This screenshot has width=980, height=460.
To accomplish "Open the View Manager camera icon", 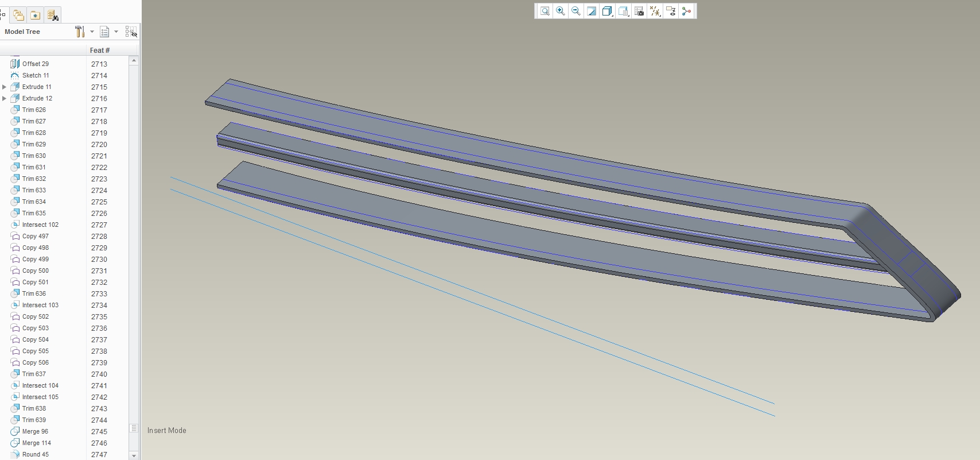I will click(639, 11).
